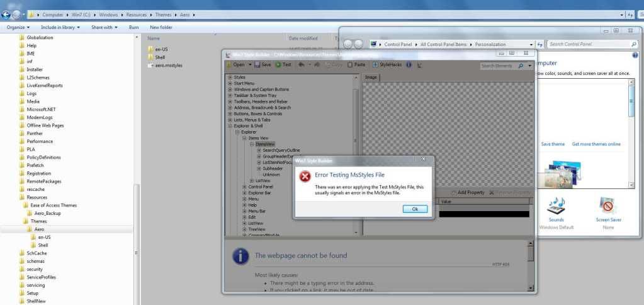Select the Globalization folder in sidebar

click(40, 37)
